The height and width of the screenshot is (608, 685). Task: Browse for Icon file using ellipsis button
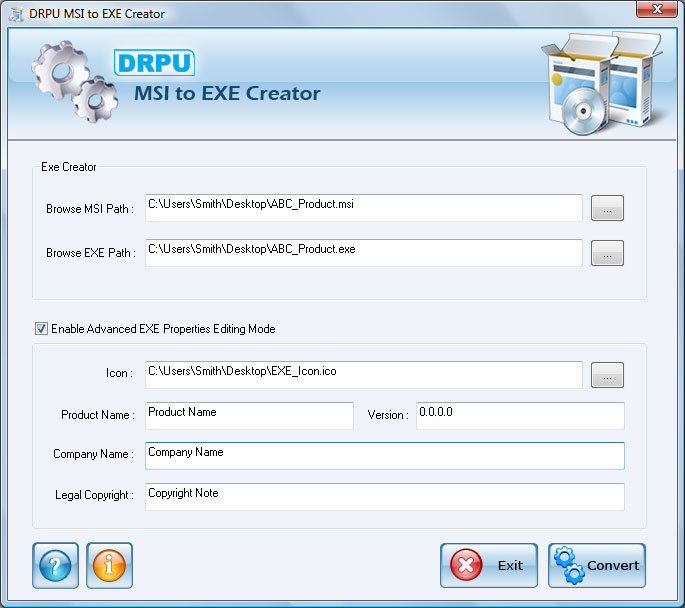pos(607,375)
